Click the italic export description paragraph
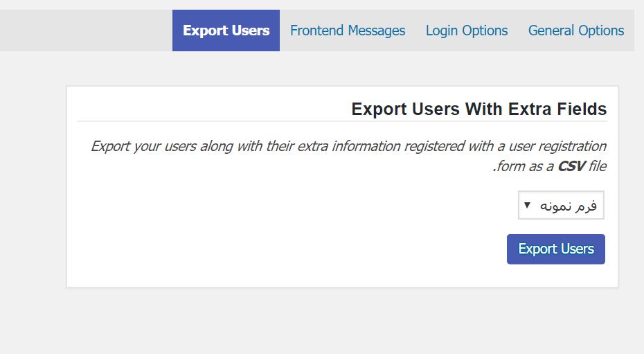The image size is (644, 354). coord(348,156)
